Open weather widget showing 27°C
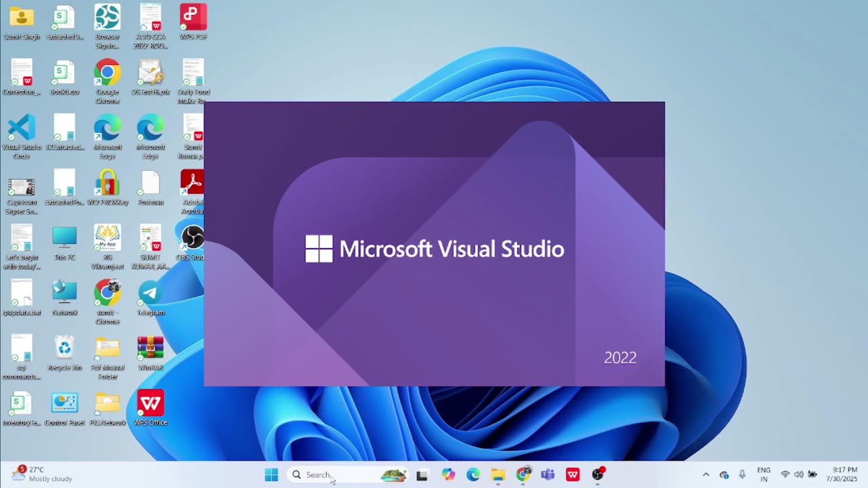 42,474
